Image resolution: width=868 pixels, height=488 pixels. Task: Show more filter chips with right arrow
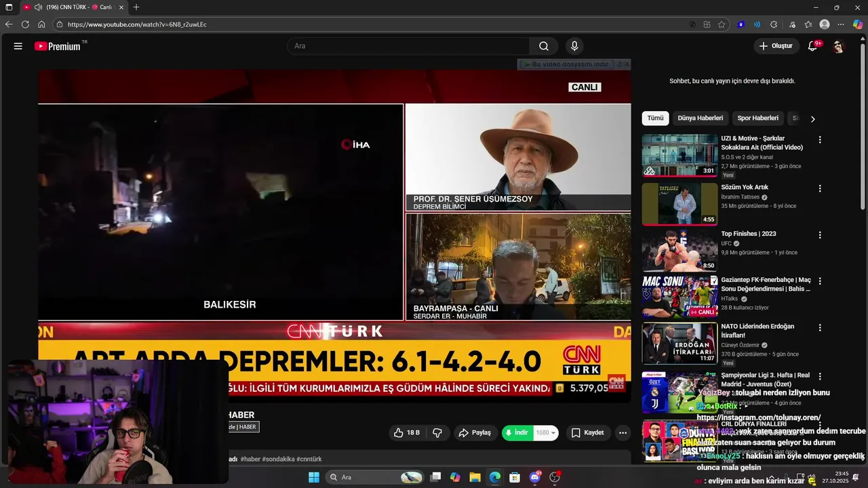(x=812, y=119)
